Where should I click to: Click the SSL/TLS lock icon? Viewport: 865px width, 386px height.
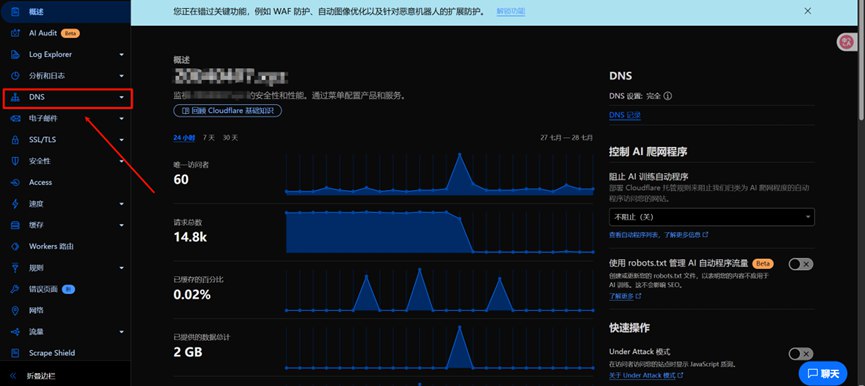tap(16, 140)
